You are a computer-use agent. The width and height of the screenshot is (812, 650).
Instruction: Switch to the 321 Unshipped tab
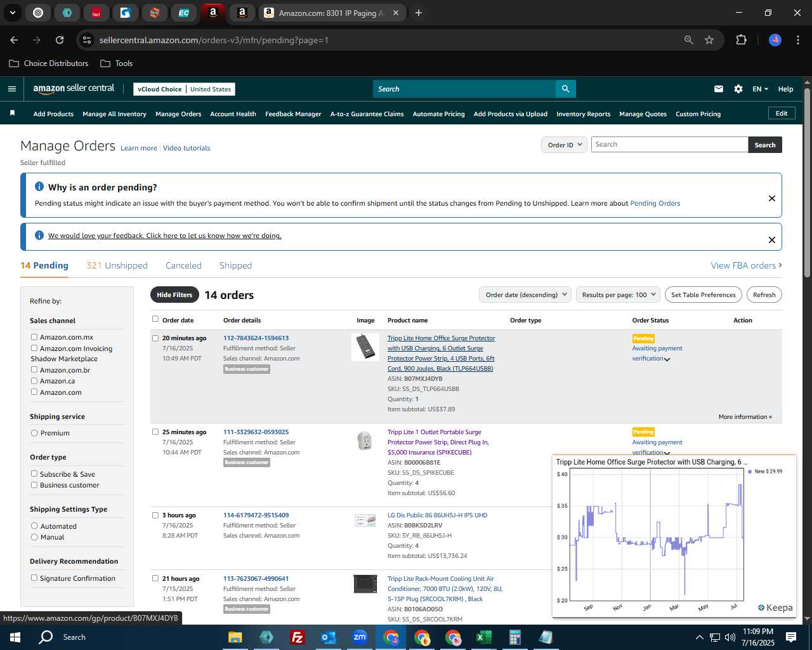click(117, 265)
